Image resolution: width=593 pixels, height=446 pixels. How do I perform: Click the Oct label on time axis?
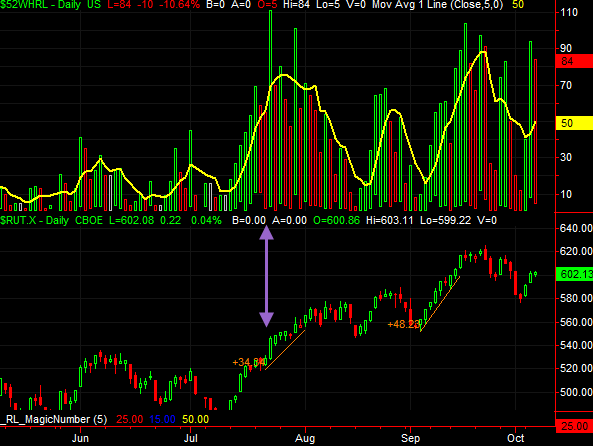[515, 438]
